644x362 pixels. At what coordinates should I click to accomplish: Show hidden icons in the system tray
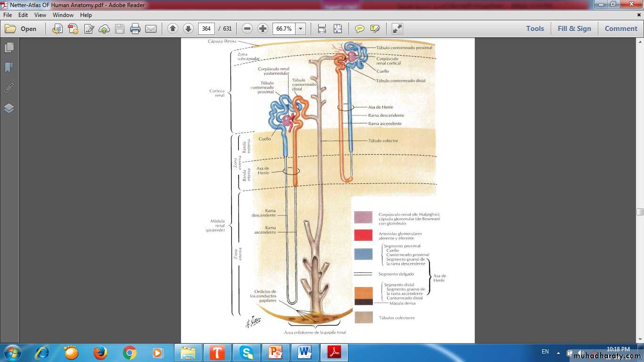pos(558,353)
